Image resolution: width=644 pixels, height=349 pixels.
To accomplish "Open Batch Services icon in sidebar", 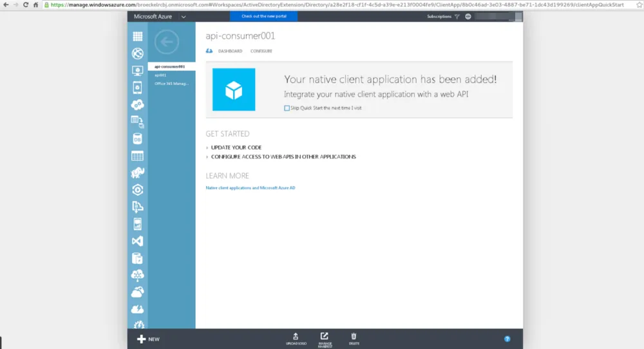I will coord(138,122).
